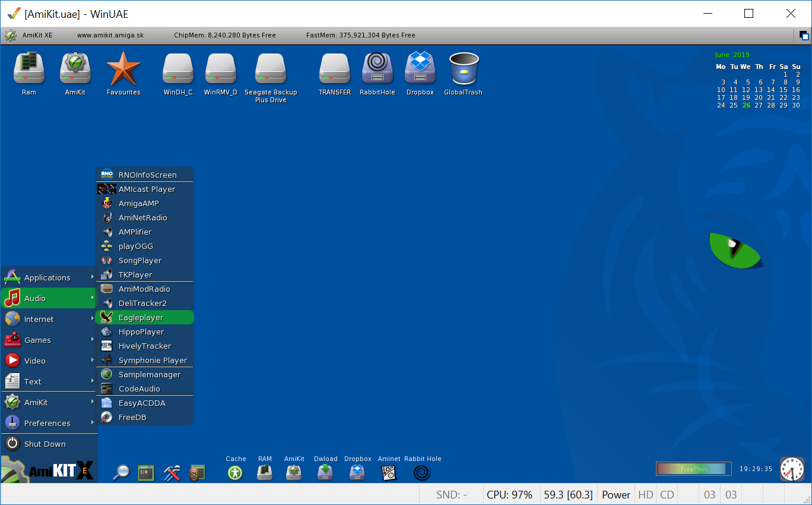Launch RNOInfoScreen from Audio menu

tap(145, 175)
